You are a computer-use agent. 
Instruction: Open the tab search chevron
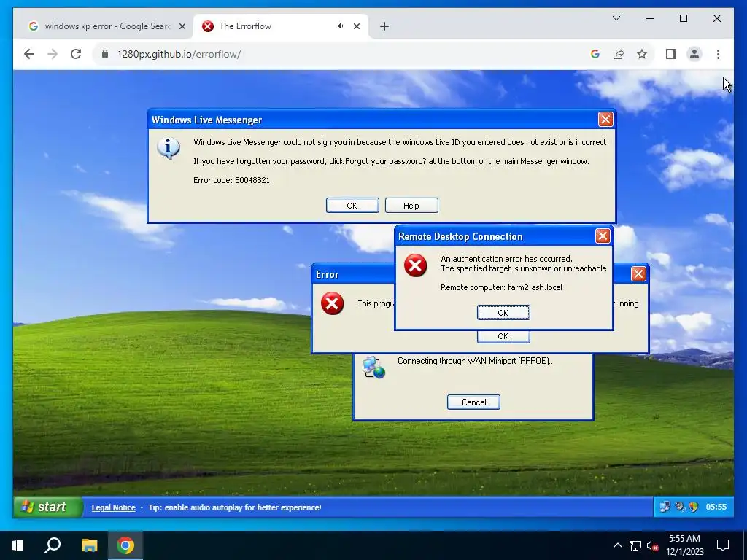(616, 18)
